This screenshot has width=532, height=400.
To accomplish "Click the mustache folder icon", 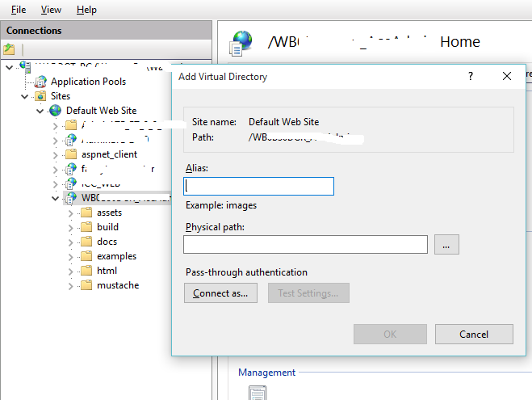I will pyautogui.click(x=86, y=285).
